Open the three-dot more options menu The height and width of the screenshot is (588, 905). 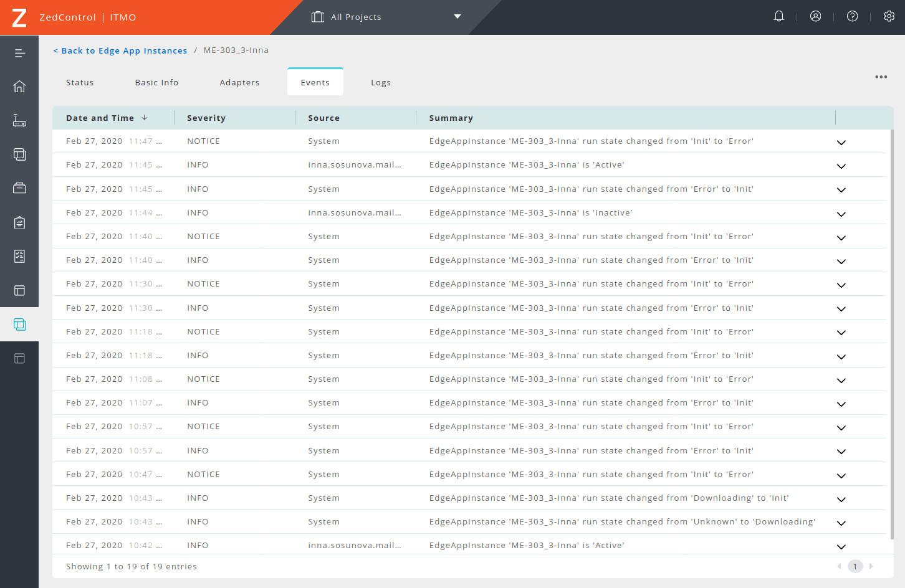point(881,77)
